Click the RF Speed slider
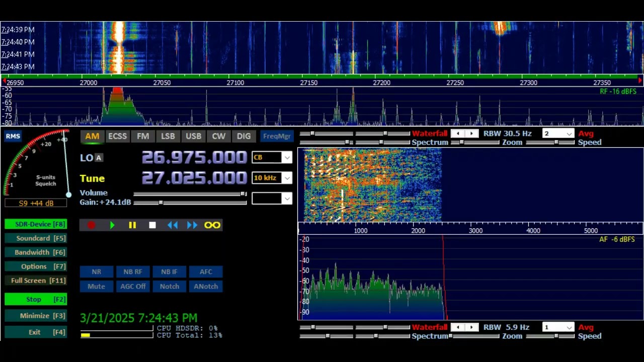Screen dimensions: 644x362 [x=551, y=143]
